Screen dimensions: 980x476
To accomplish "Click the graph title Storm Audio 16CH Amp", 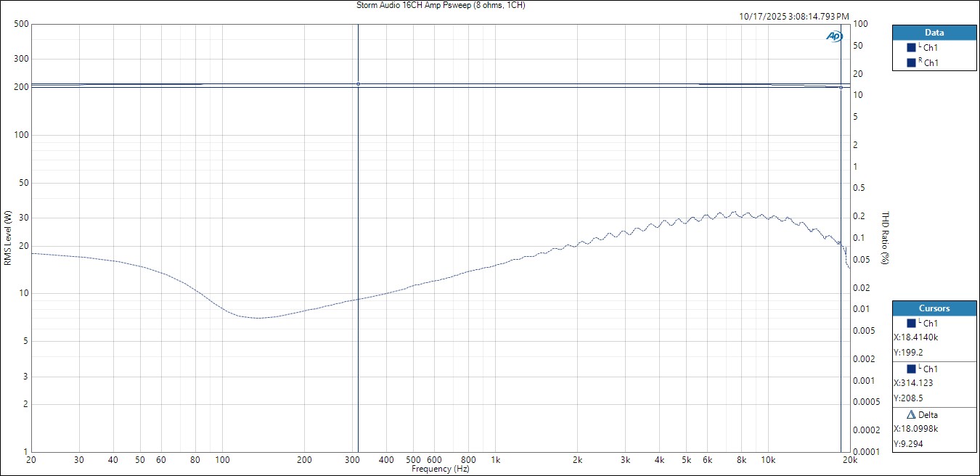I will (x=441, y=5).
